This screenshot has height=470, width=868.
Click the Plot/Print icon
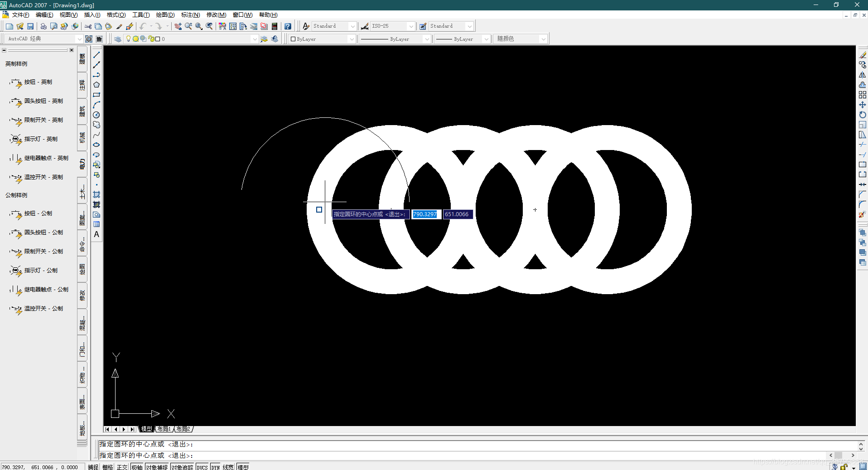point(43,26)
